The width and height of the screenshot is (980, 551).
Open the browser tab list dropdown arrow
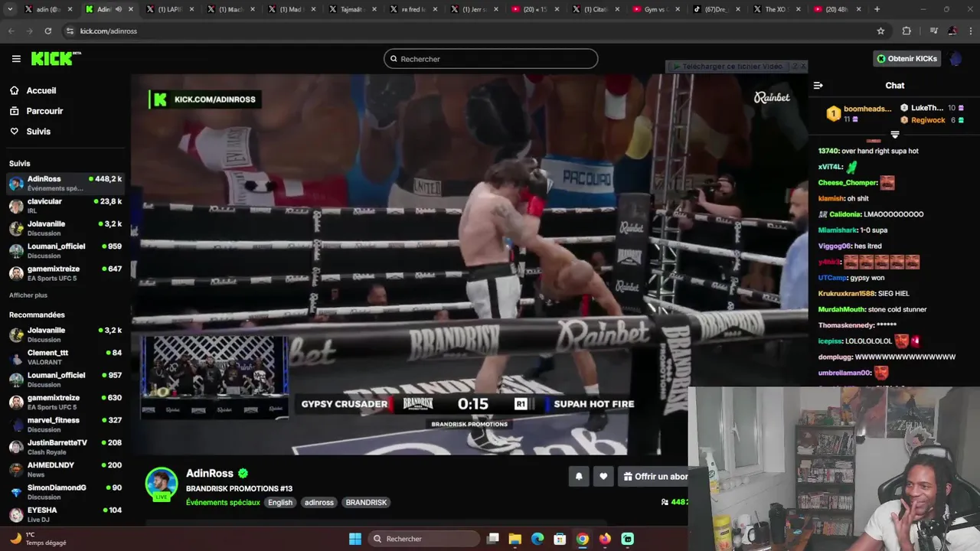coord(9,9)
